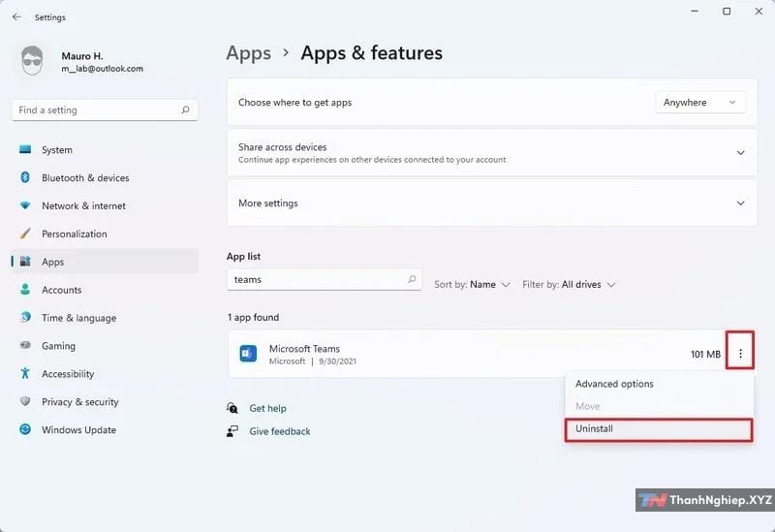Open Accounts settings
This screenshot has height=532, width=775.
[x=105, y=290]
